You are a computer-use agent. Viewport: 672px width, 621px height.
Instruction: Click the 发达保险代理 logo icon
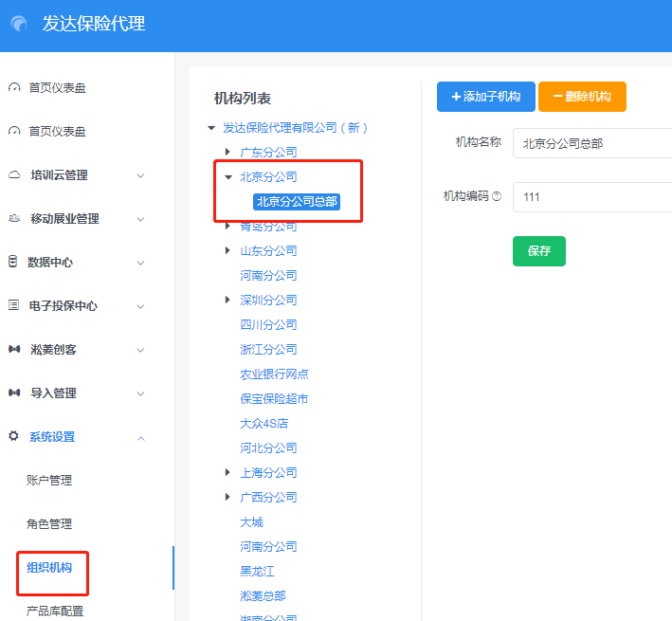[x=18, y=24]
